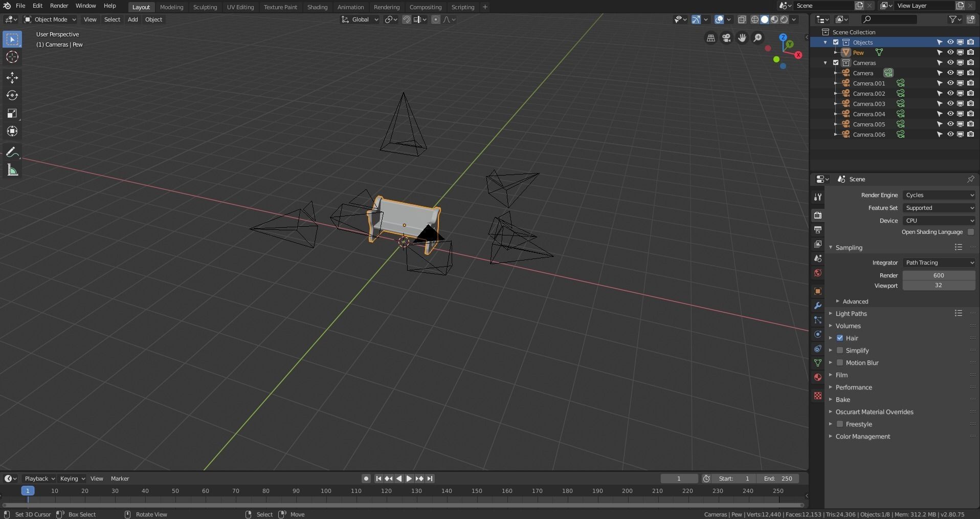
Task: Uncheck the Cameras collection checkbox
Action: pos(836,63)
